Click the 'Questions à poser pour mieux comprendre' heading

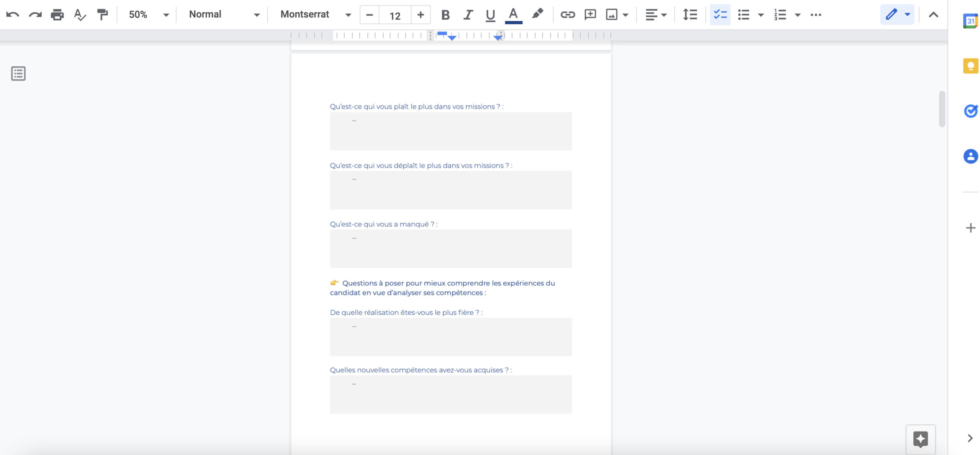[x=442, y=288]
